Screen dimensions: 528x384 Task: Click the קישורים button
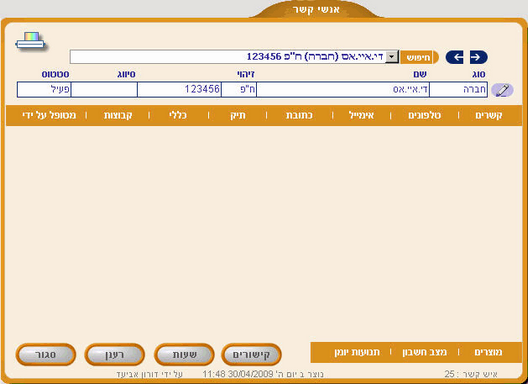pyautogui.click(x=251, y=354)
